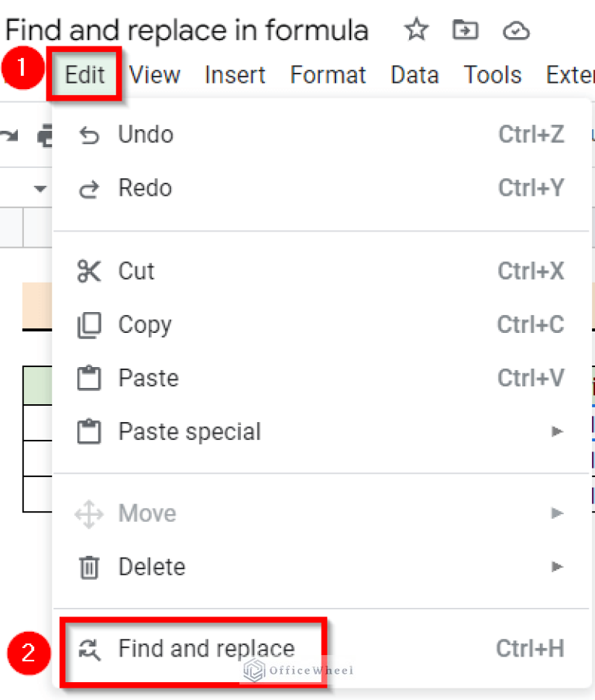
Task: Expand the Delete submenu arrow
Action: 557,567
